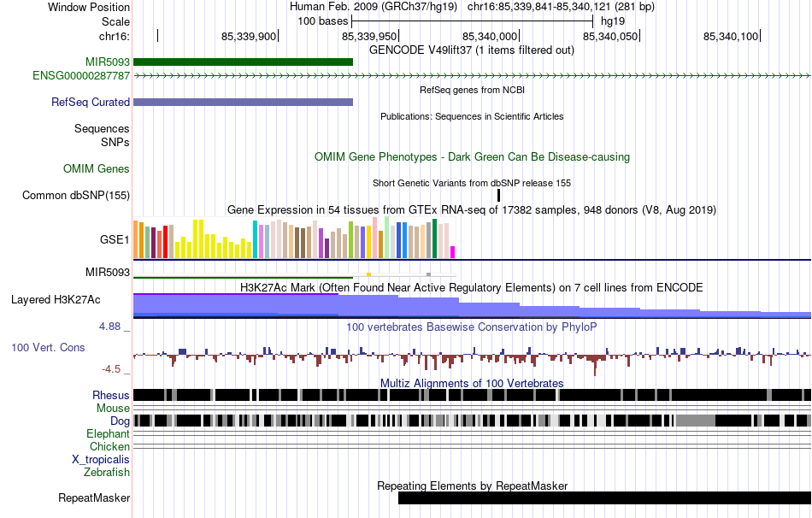The width and height of the screenshot is (812, 518).
Task: Click the Rhesus black alignment row
Action: tap(473, 395)
